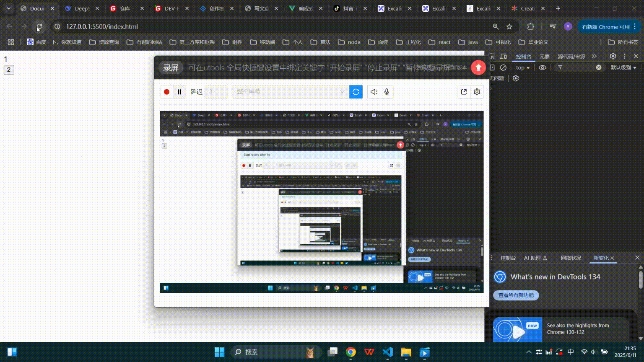Viewport: 644px width, 362px height.
Task: Bookmark the current page with the star
Action: coord(509,26)
